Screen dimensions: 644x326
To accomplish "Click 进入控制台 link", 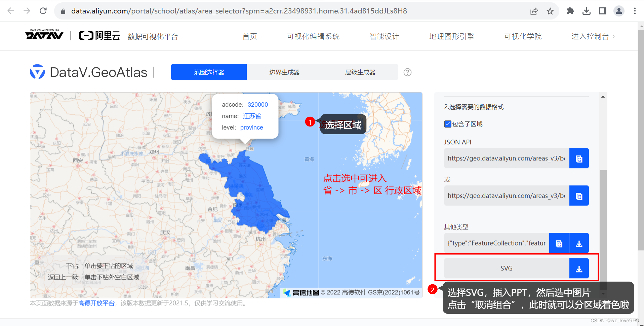I will click(593, 36).
